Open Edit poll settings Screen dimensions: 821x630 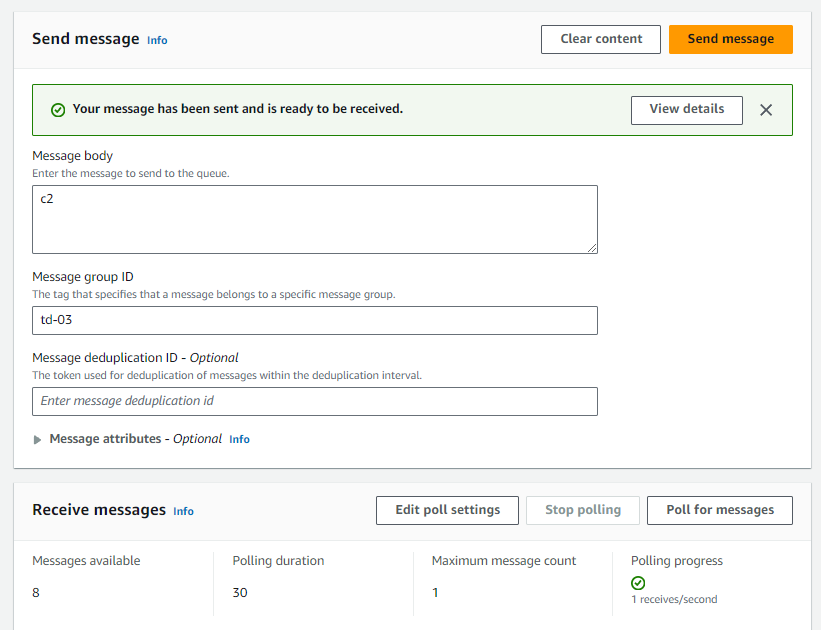tap(447, 510)
